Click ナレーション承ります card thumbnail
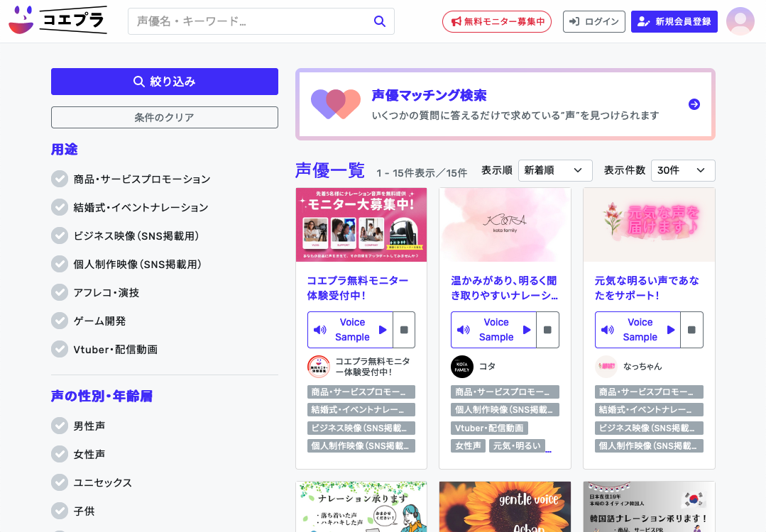 point(361,506)
